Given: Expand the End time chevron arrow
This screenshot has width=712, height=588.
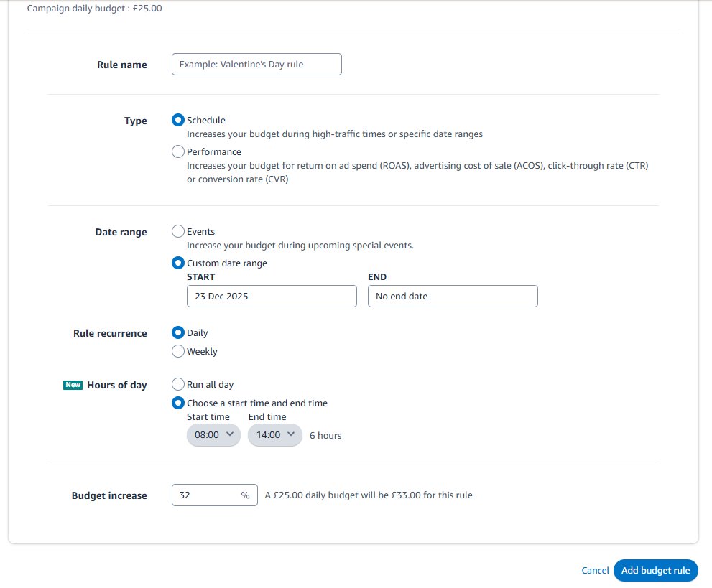Looking at the screenshot, I should point(291,435).
